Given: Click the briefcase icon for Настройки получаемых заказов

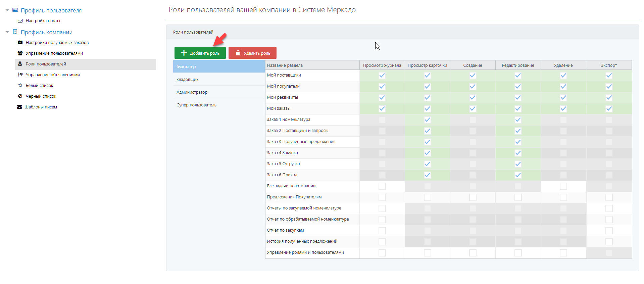Looking at the screenshot, I should (x=20, y=43).
